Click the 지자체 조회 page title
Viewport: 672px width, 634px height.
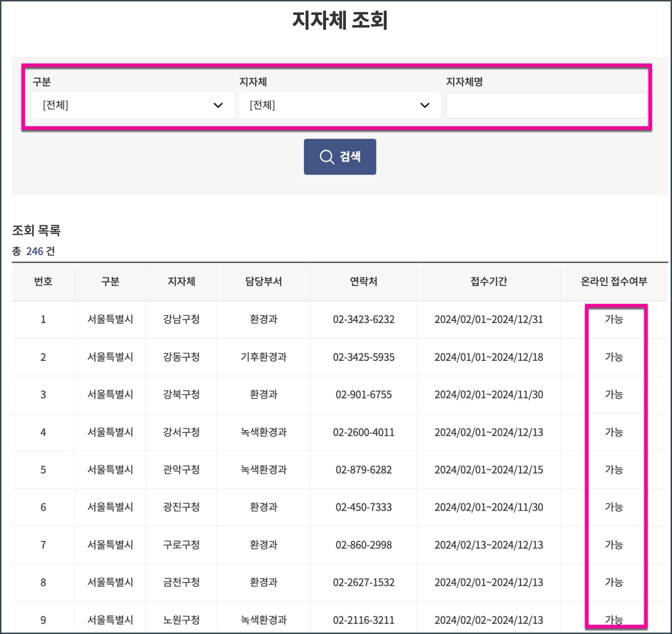click(x=340, y=20)
